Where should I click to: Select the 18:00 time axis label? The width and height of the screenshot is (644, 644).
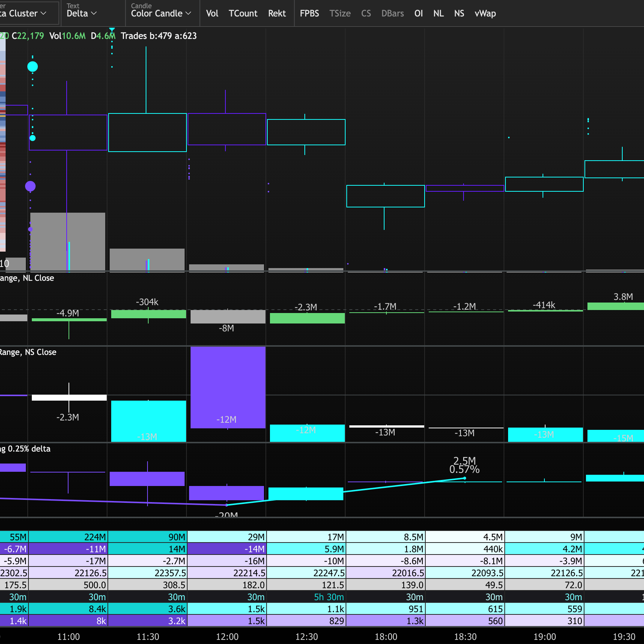[x=386, y=637]
